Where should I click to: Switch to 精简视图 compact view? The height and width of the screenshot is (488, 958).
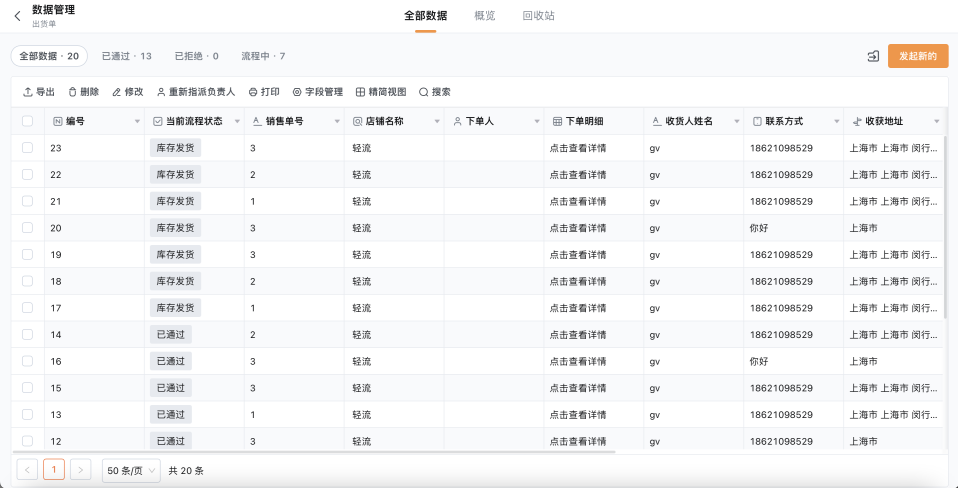coord(381,92)
